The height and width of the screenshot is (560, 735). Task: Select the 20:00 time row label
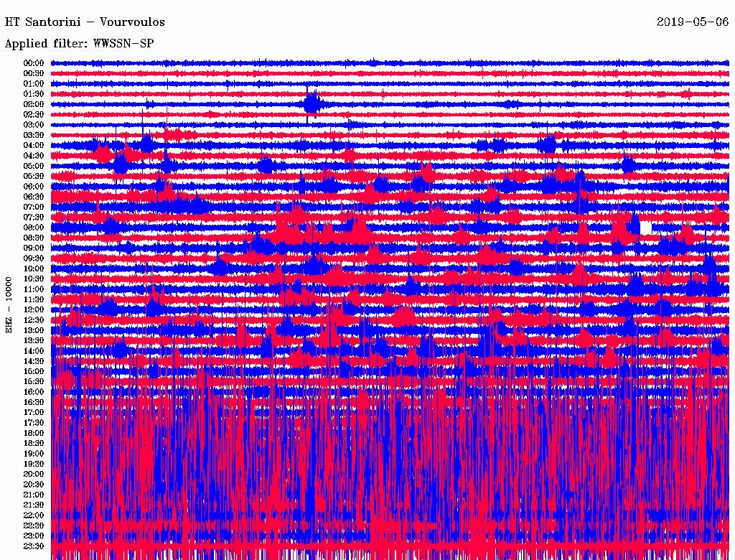coord(34,474)
